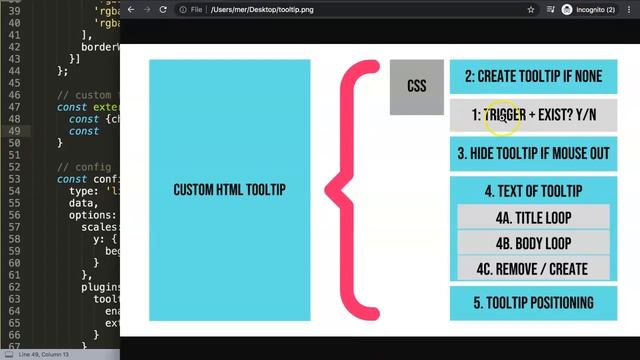
Task: Click line number 66 in editor gutter
Action: (14, 335)
